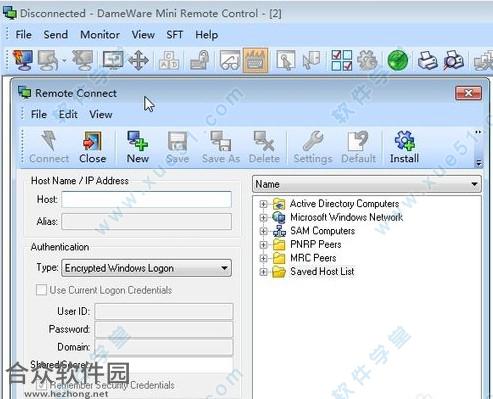Click the Connect lightning button in Remote Connect
Viewport: 493px width, 399px height.
tap(49, 147)
